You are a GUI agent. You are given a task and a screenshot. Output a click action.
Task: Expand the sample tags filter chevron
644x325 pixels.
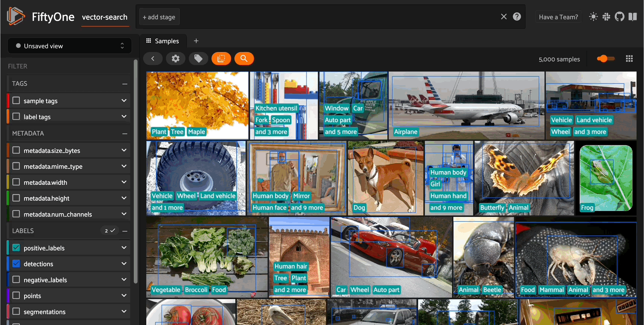124,101
